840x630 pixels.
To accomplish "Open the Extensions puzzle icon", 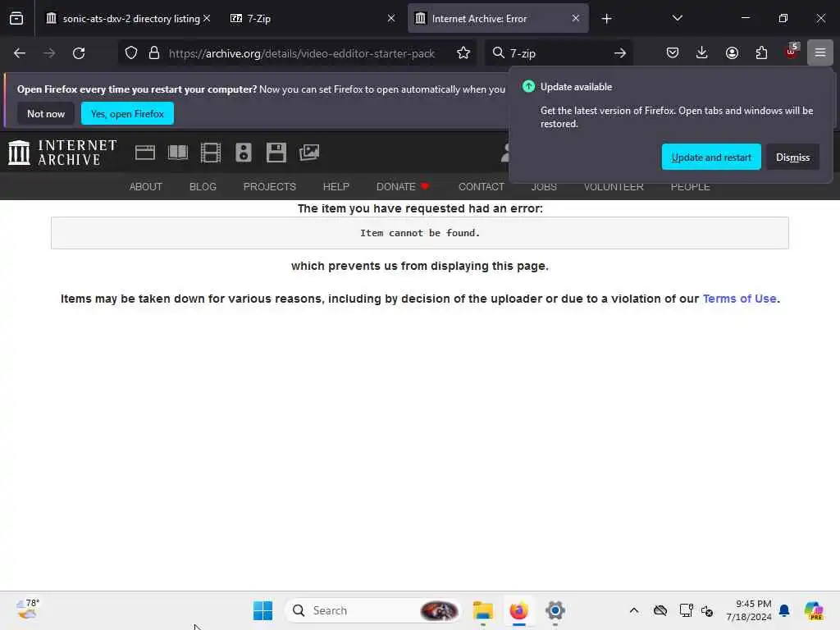I will pyautogui.click(x=761, y=52).
